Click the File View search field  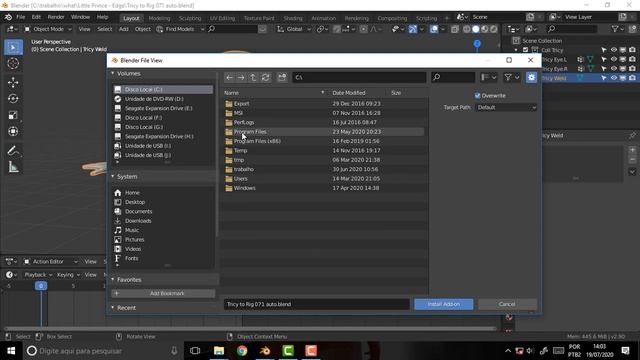click(453, 77)
